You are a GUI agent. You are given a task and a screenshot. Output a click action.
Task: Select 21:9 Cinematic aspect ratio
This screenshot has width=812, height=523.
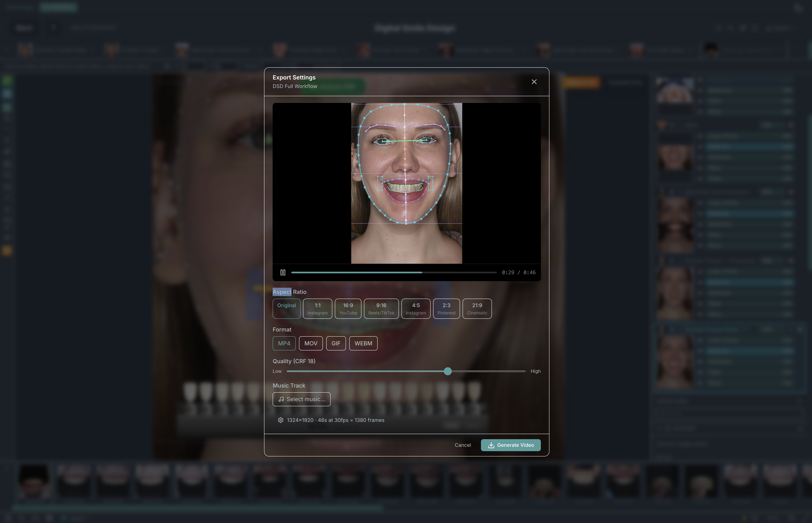point(477,308)
